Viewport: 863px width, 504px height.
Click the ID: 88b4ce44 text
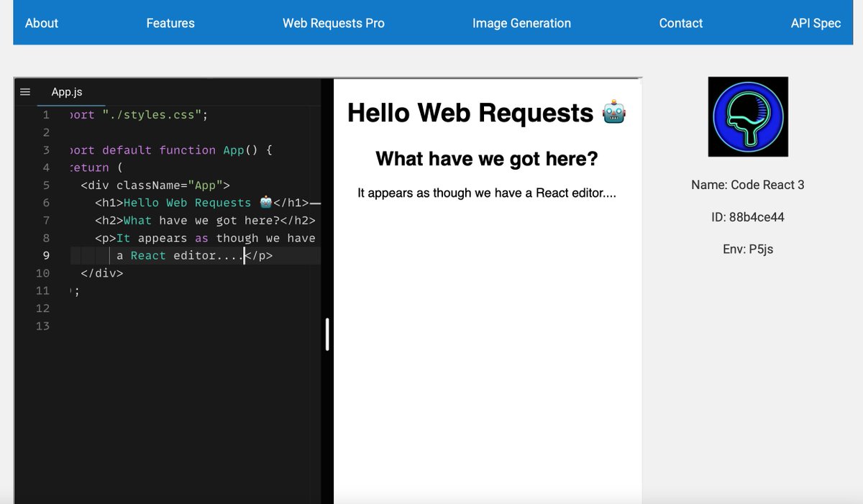pyautogui.click(x=748, y=216)
